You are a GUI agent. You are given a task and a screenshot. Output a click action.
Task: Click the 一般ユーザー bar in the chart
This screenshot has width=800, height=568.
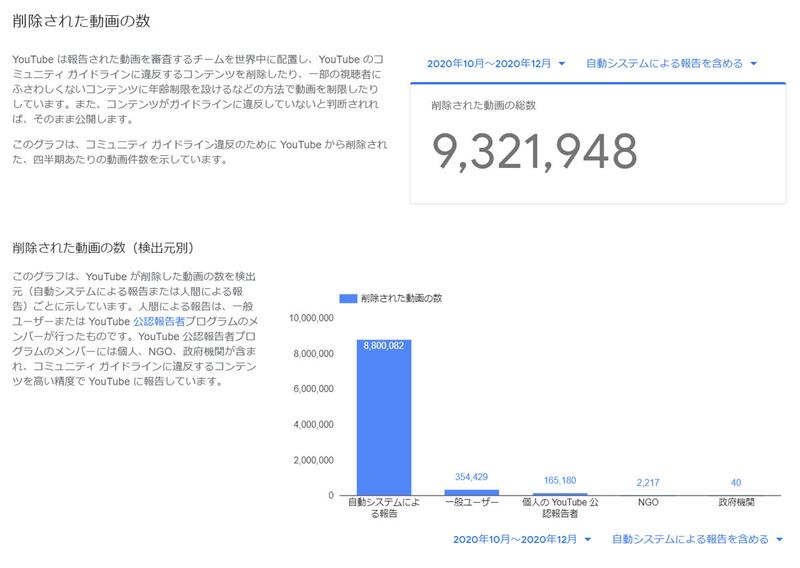point(471,492)
